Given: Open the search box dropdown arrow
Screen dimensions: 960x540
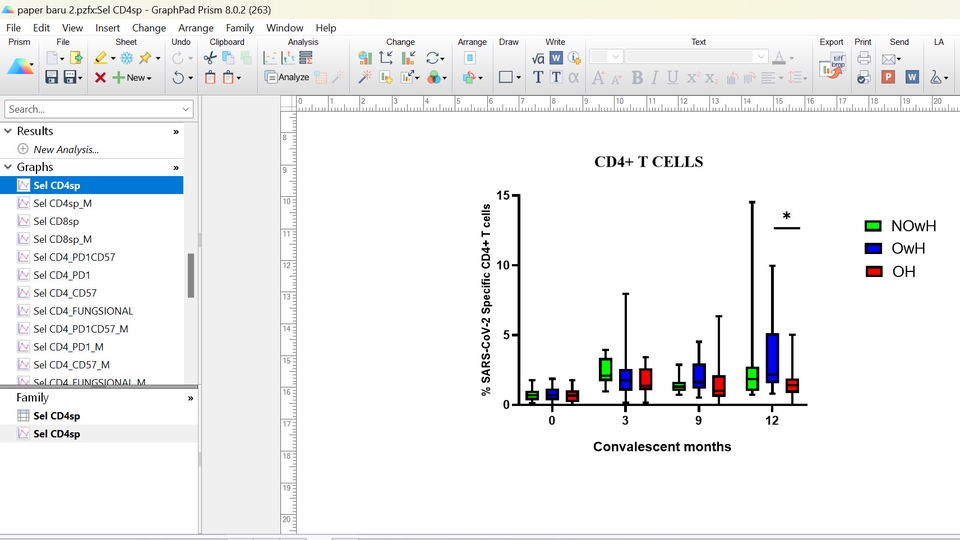Looking at the screenshot, I should click(x=187, y=109).
